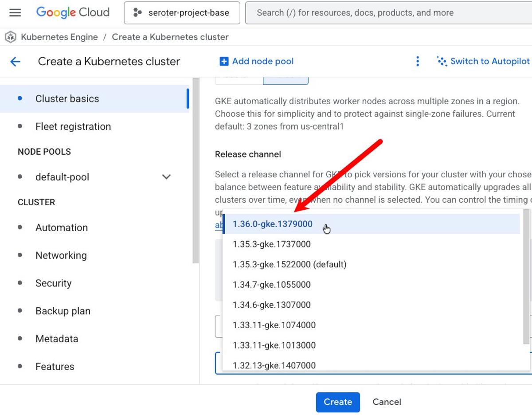Click the CLUSTER section label
This screenshot has width=532, height=415.
coord(36,203)
